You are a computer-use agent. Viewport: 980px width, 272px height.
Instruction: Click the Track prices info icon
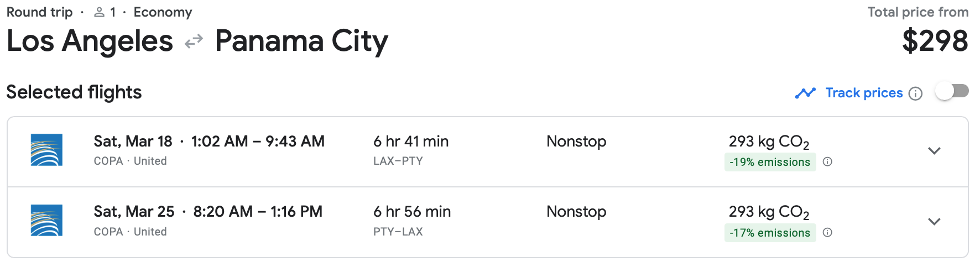click(x=916, y=93)
